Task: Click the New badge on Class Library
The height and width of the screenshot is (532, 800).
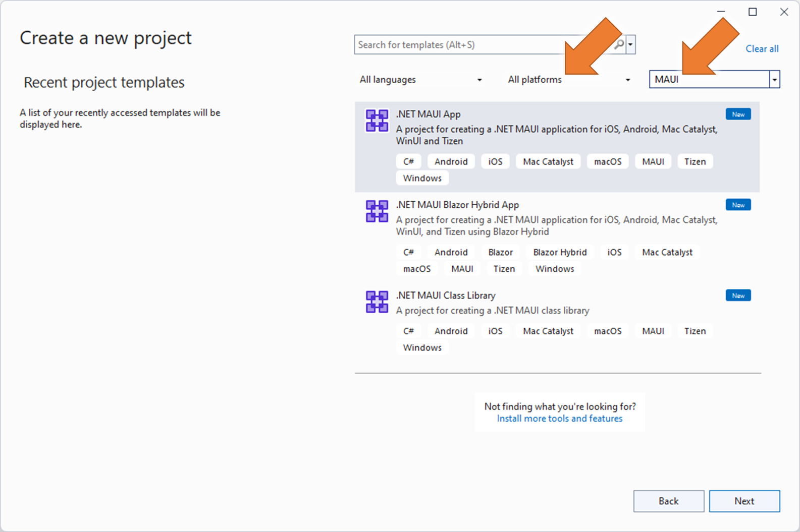Action: pos(738,295)
